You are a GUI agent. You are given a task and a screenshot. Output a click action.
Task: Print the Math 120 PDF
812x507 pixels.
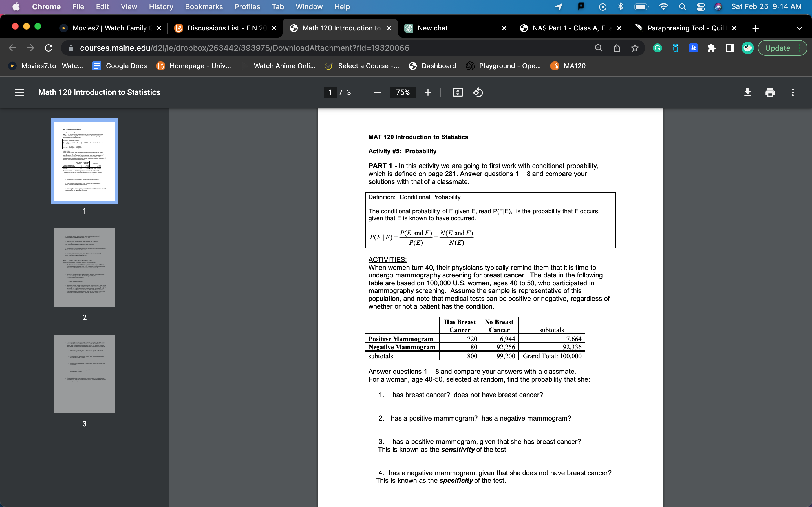tap(770, 92)
